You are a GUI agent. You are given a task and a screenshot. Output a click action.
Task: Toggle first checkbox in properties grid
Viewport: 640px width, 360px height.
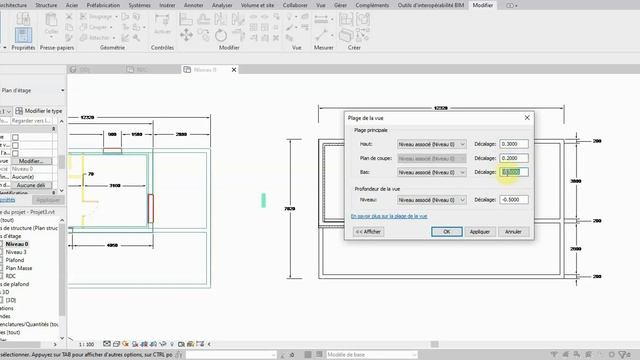point(16,138)
